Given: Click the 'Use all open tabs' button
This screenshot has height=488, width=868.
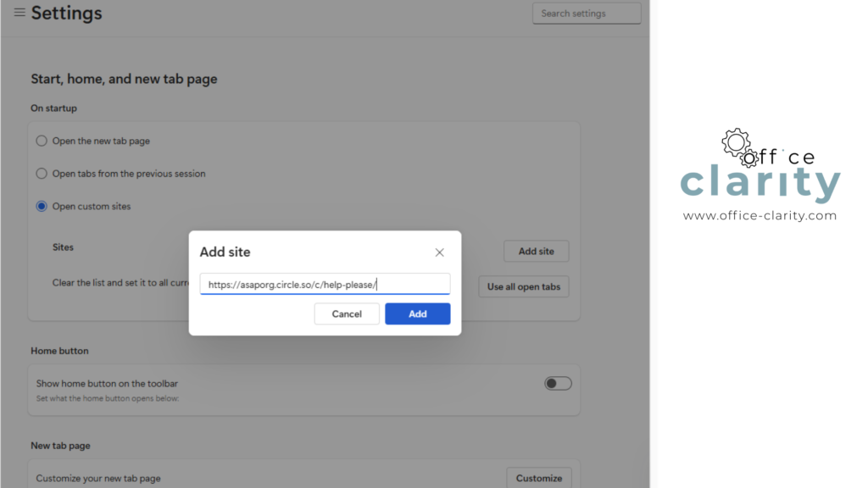Looking at the screenshot, I should 523,286.
